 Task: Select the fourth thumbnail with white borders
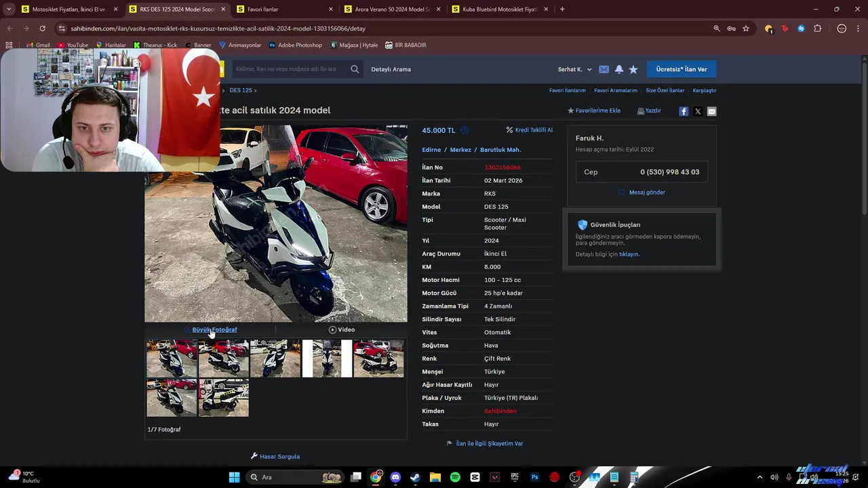(x=327, y=359)
